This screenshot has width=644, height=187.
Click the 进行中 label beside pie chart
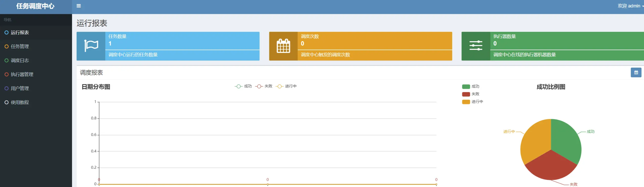(509, 132)
